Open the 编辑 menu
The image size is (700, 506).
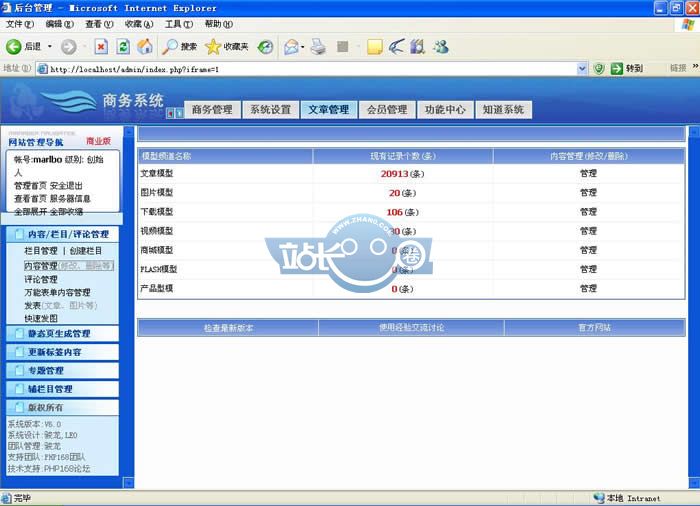(x=59, y=24)
